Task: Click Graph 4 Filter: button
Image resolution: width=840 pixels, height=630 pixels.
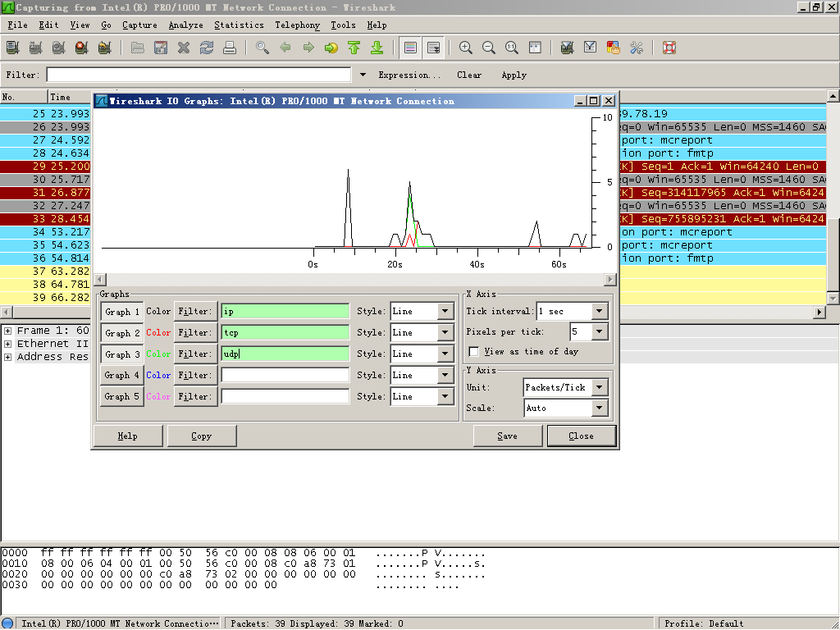Action: (195, 375)
